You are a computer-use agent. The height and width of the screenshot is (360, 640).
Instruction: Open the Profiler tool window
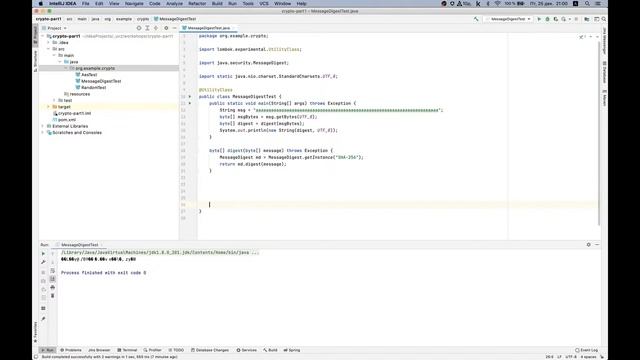pyautogui.click(x=153, y=350)
